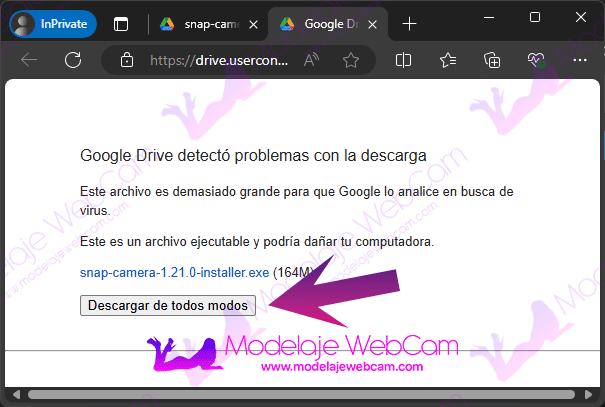Click the scrollbar right arrow

588,394
